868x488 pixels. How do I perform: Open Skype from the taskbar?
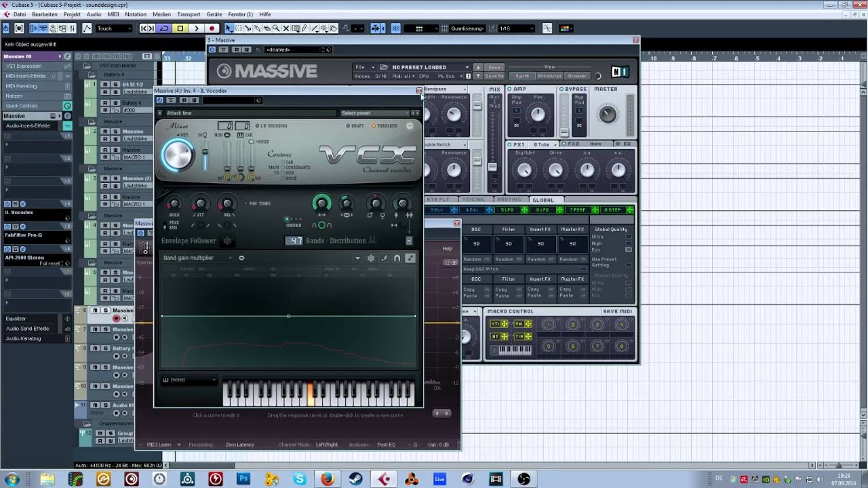click(x=299, y=479)
